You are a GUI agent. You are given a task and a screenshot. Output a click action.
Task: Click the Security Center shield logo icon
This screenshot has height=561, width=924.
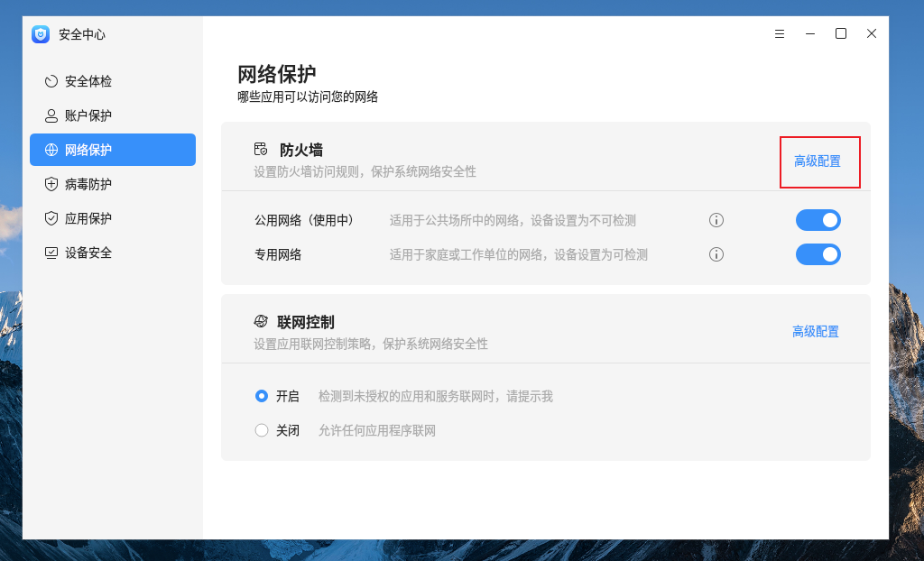point(41,34)
